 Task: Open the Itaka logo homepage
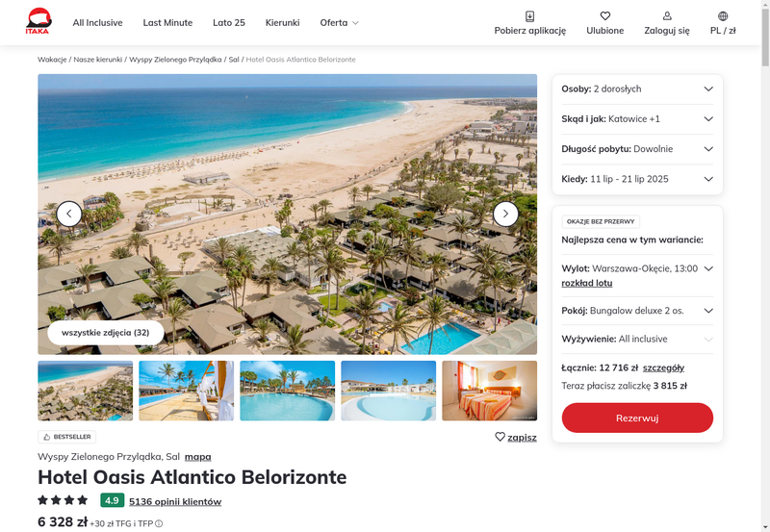click(38, 21)
